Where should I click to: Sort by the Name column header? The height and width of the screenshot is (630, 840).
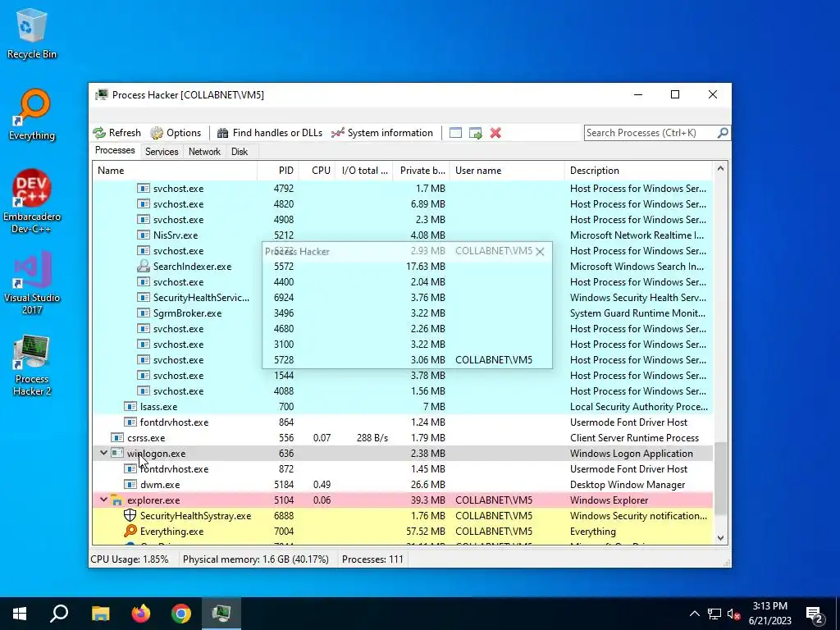click(175, 171)
